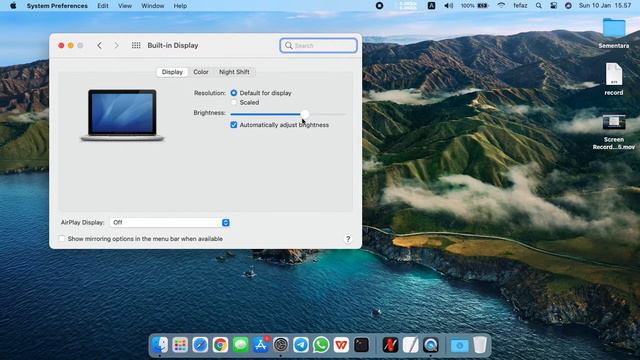Open the System Preferences menu

pos(57,6)
